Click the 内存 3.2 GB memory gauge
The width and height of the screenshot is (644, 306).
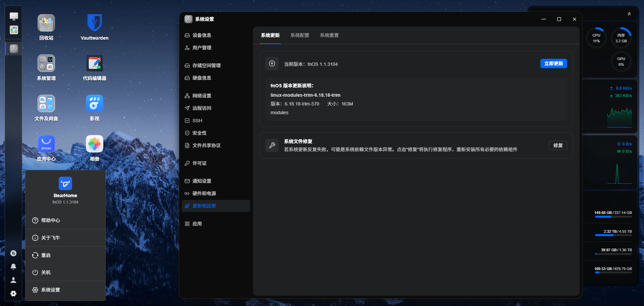[x=621, y=38]
